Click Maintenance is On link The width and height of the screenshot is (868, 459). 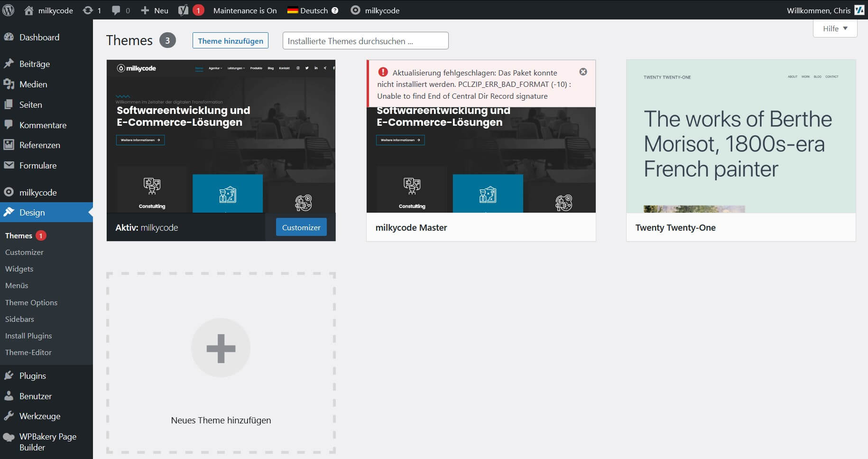tap(245, 10)
